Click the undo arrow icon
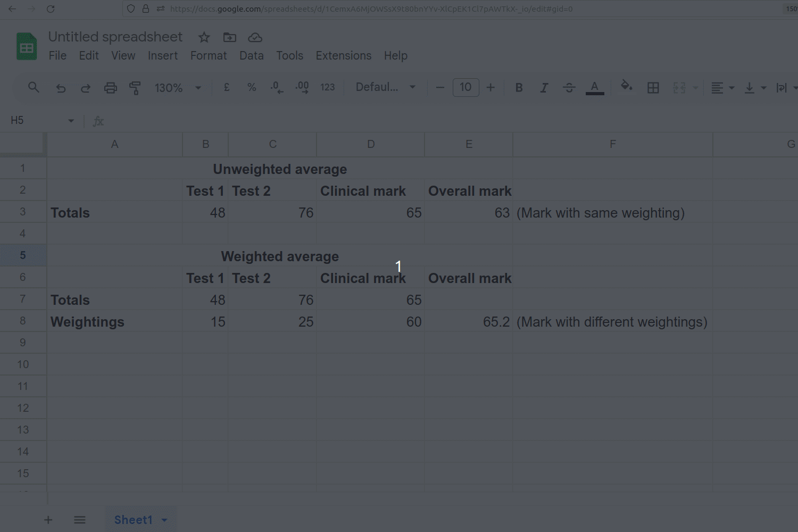Viewport: 798px width, 532px height. (x=61, y=88)
